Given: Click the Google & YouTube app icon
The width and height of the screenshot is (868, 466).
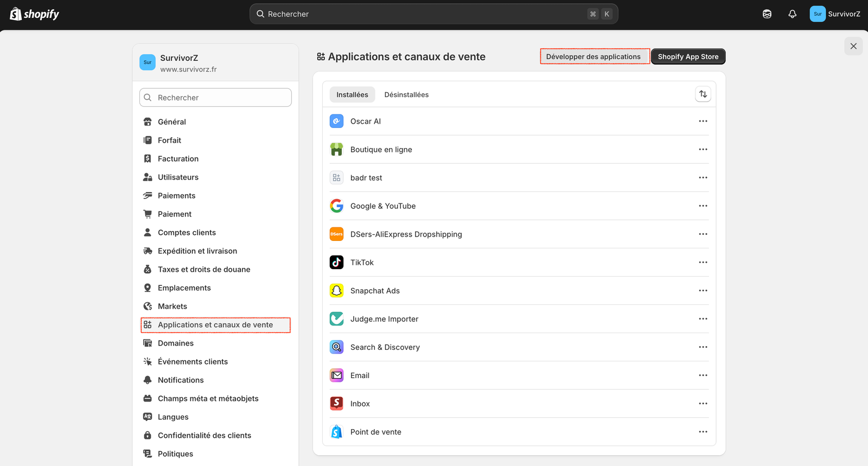Looking at the screenshot, I should [x=336, y=206].
